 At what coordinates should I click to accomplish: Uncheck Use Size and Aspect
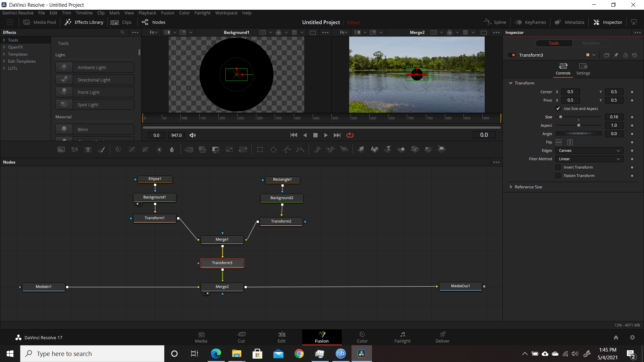558,109
